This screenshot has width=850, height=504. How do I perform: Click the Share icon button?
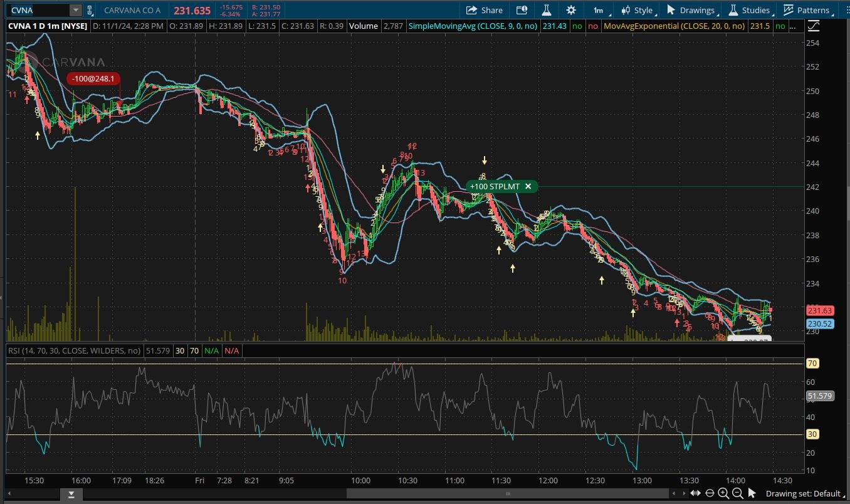[485, 10]
